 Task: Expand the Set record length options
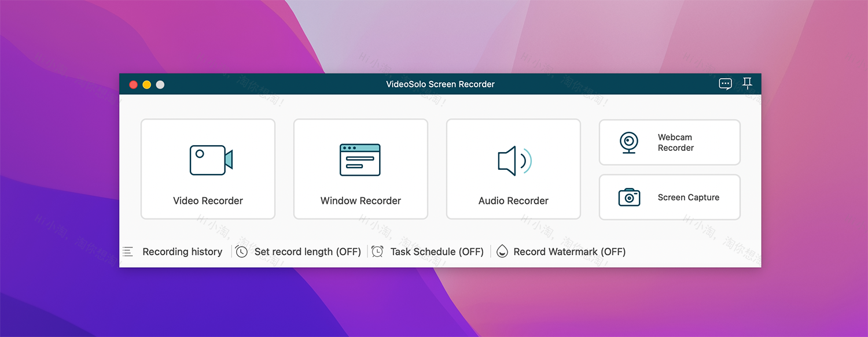(307, 251)
